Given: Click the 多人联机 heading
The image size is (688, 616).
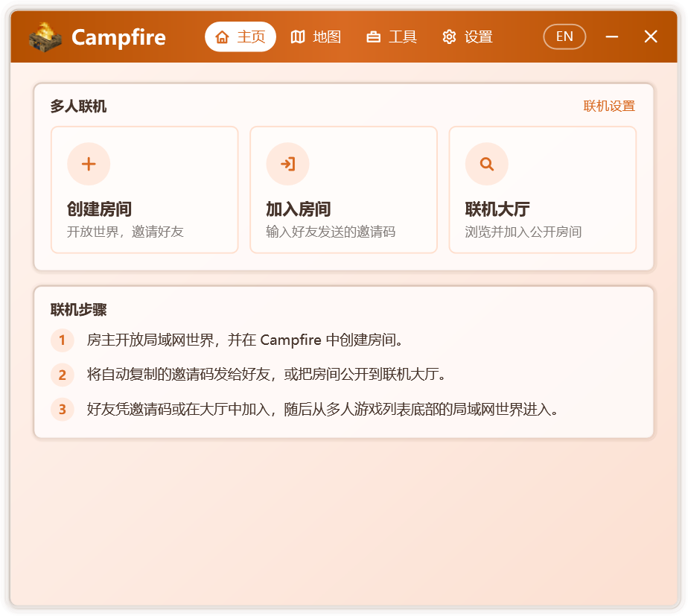Looking at the screenshot, I should [78, 107].
